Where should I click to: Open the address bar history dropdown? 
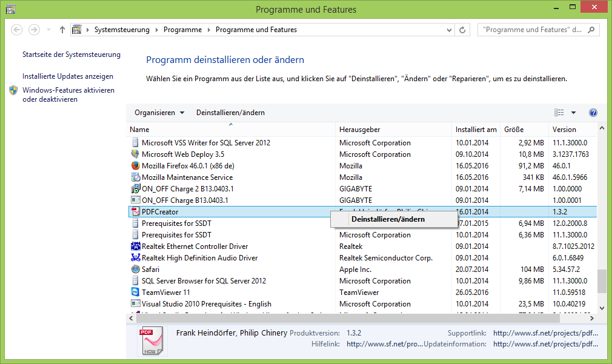click(449, 30)
